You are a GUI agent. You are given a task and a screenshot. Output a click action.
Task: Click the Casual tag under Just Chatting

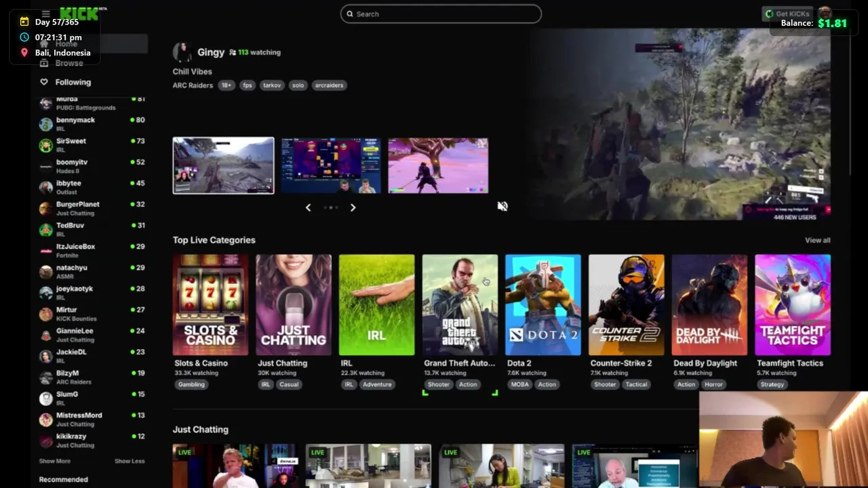pos(289,384)
